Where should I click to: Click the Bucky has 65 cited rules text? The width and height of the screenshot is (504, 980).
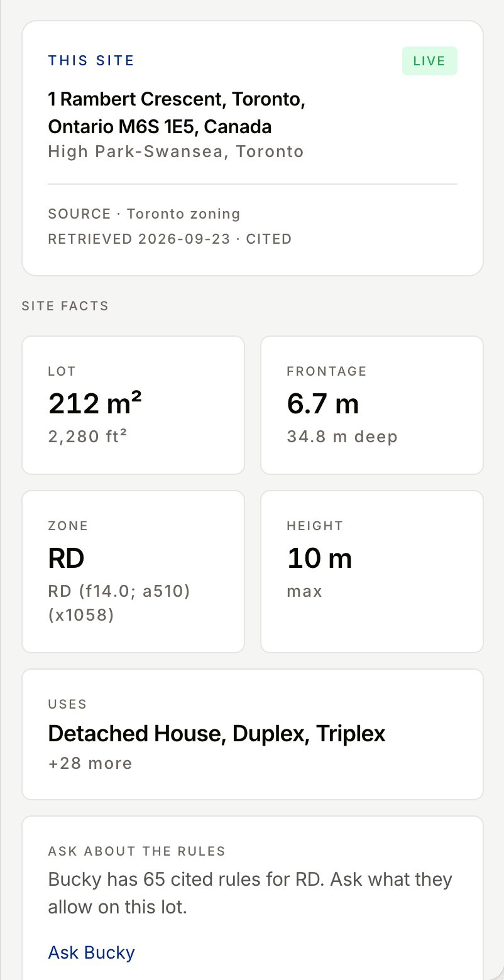pyautogui.click(x=250, y=893)
